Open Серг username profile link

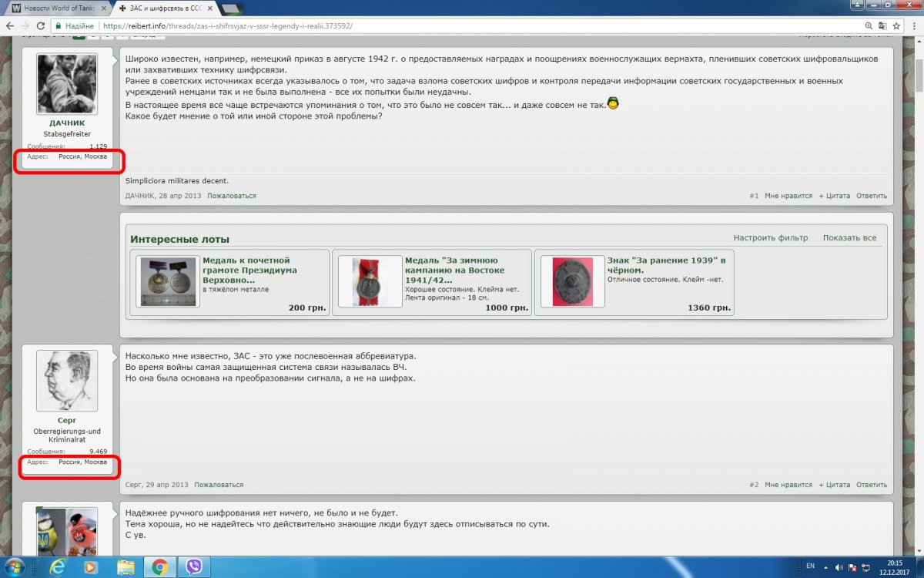coord(67,420)
